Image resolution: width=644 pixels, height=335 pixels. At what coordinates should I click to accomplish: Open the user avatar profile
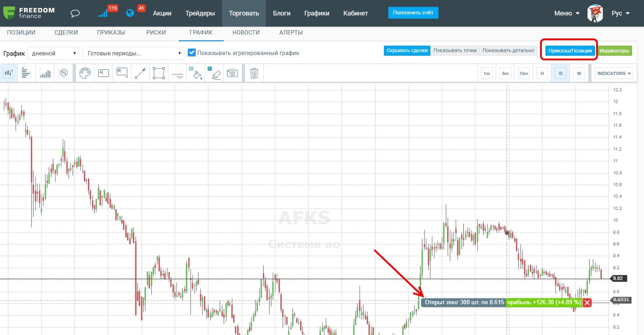click(595, 13)
